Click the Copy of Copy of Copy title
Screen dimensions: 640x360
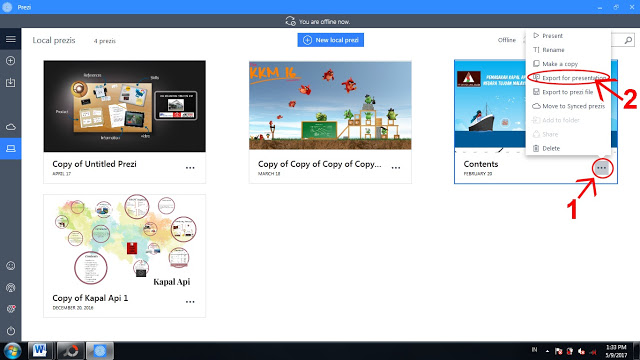coord(320,164)
